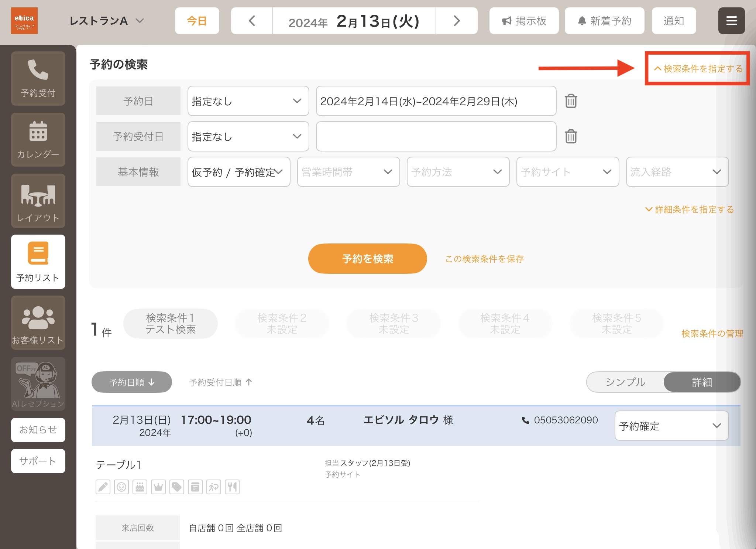Click phone number 05053062090
The width and height of the screenshot is (756, 549).
click(566, 420)
